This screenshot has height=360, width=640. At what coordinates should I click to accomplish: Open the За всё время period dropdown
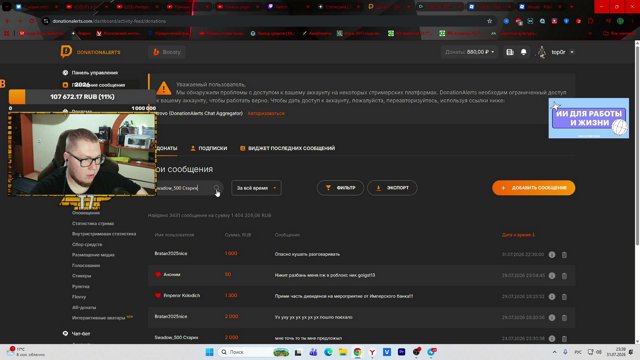(256, 188)
